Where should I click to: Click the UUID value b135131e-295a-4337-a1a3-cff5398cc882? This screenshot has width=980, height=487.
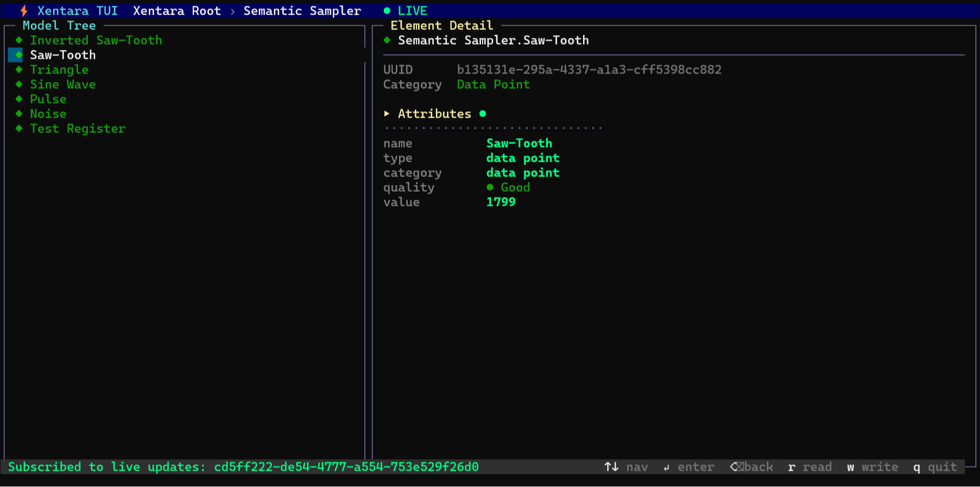589,69
